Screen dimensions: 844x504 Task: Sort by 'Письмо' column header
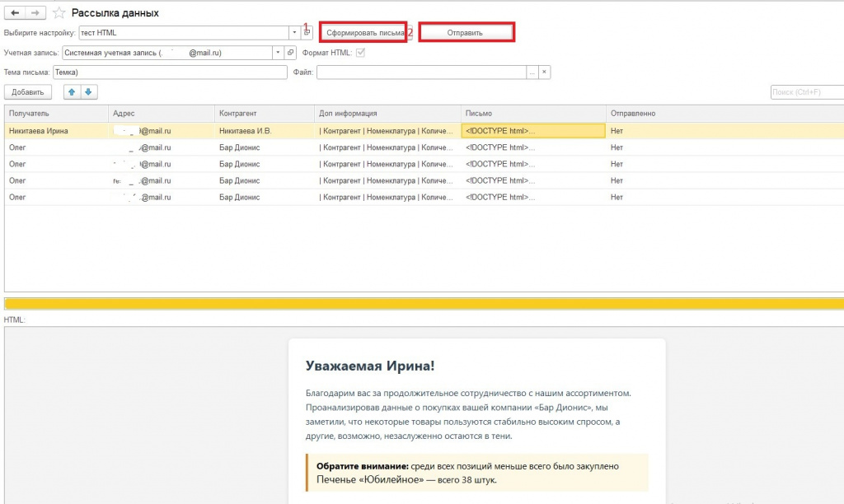[533, 114]
